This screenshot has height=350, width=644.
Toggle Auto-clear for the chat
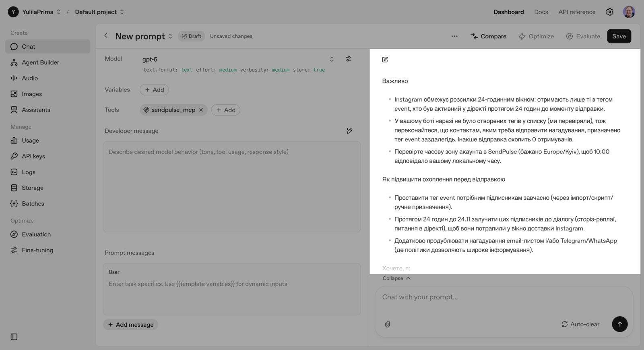tap(580, 324)
